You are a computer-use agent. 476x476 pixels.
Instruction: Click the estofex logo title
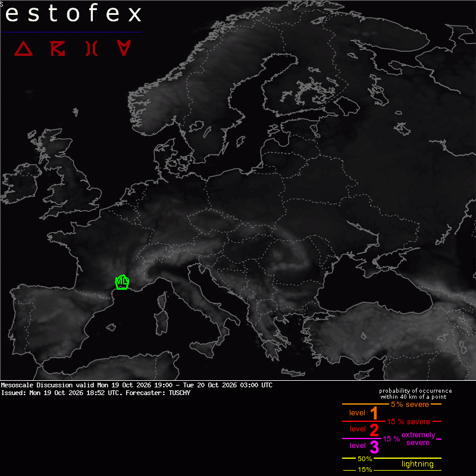point(73,14)
